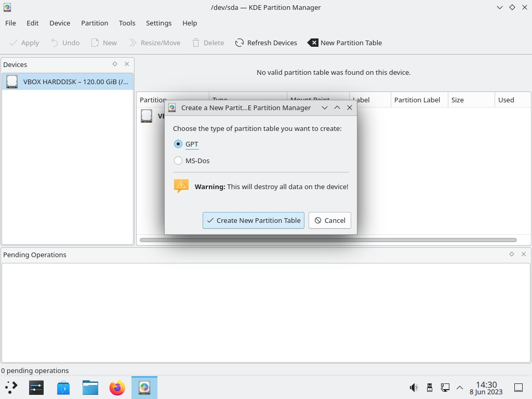This screenshot has height=399, width=532.
Task: Maximize the Create New Partition dialog
Action: [337, 108]
